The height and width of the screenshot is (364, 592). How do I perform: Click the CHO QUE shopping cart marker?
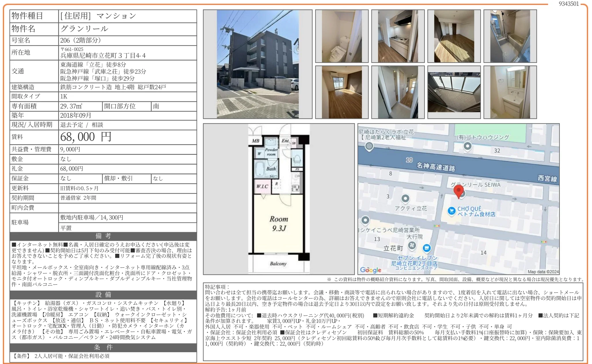451,211
